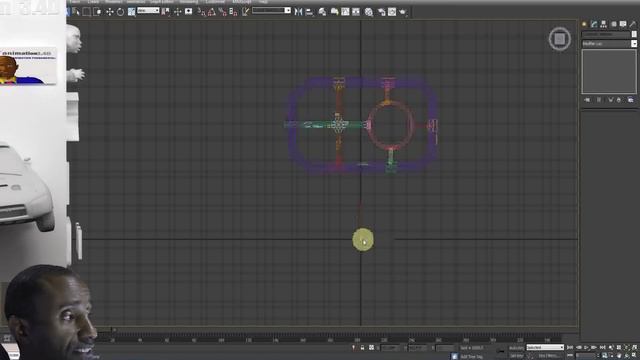Screen dimensions: 640x360
Task: Click the Add Time Tag label
Action: (x=471, y=356)
